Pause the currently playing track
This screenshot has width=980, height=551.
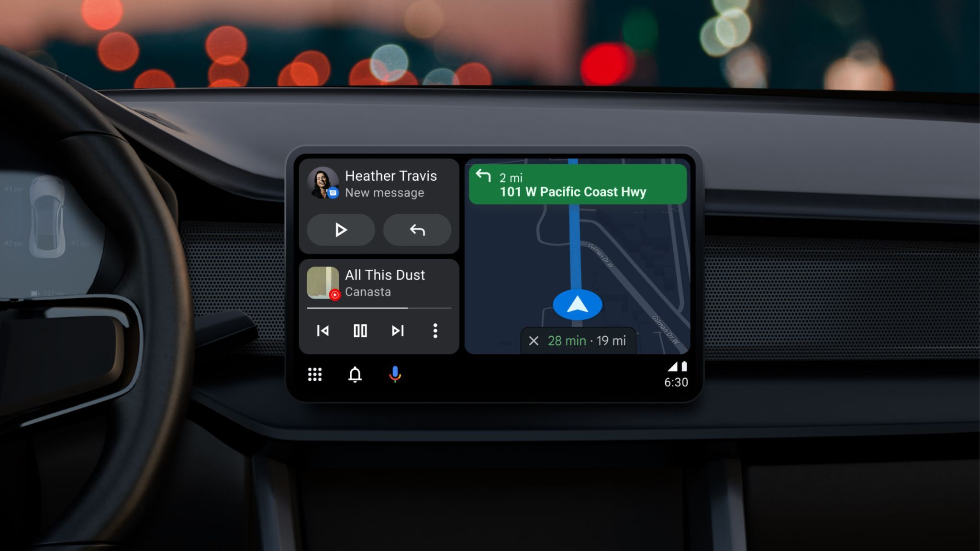[x=361, y=331]
